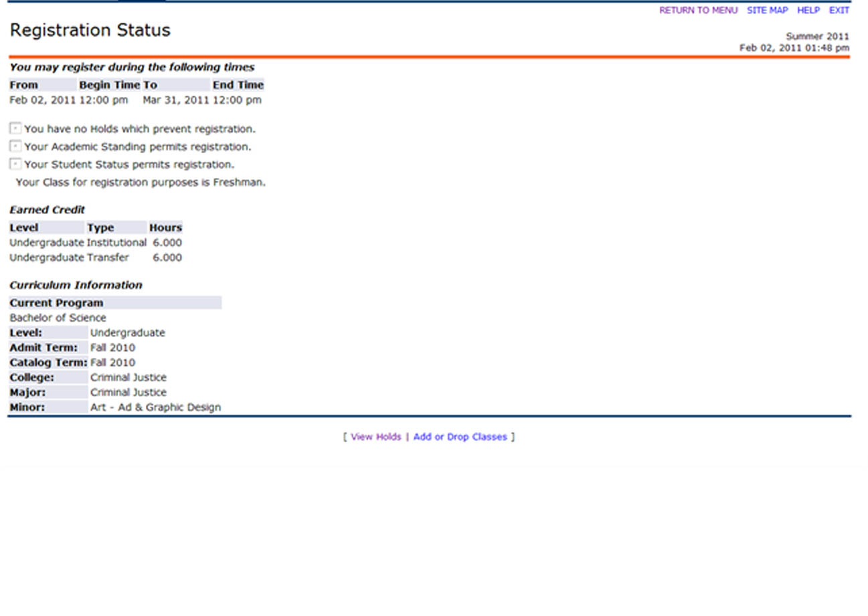Click the End Time column header

(238, 85)
